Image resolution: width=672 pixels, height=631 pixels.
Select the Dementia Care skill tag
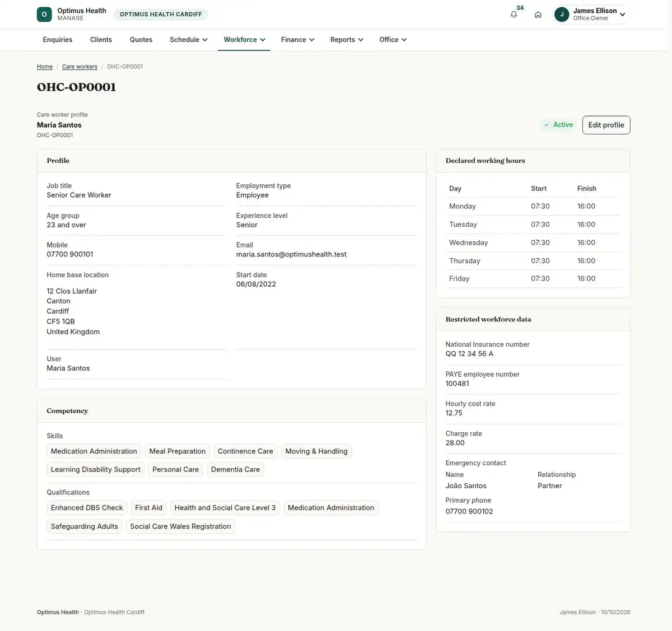(x=235, y=469)
